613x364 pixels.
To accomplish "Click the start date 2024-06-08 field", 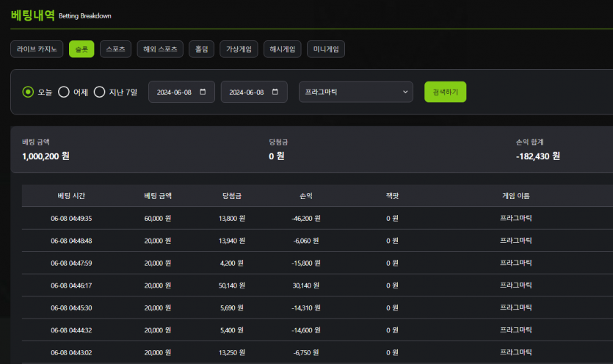I will 181,92.
